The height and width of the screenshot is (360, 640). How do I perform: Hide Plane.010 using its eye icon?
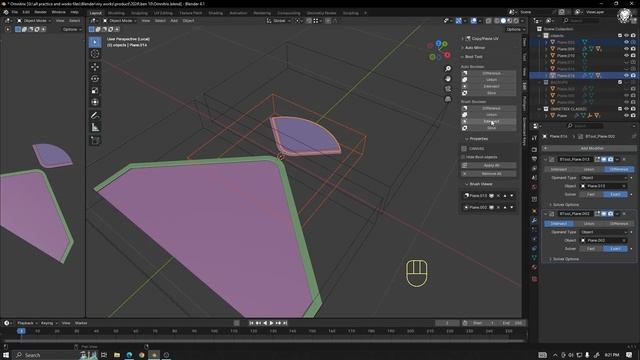[626, 56]
